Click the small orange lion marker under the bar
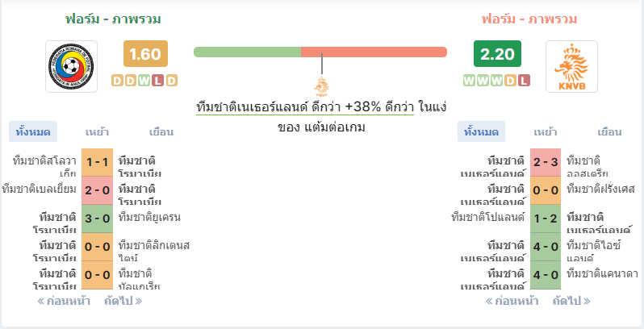Image resolution: width=644 pixels, height=329 pixels. (x=321, y=87)
